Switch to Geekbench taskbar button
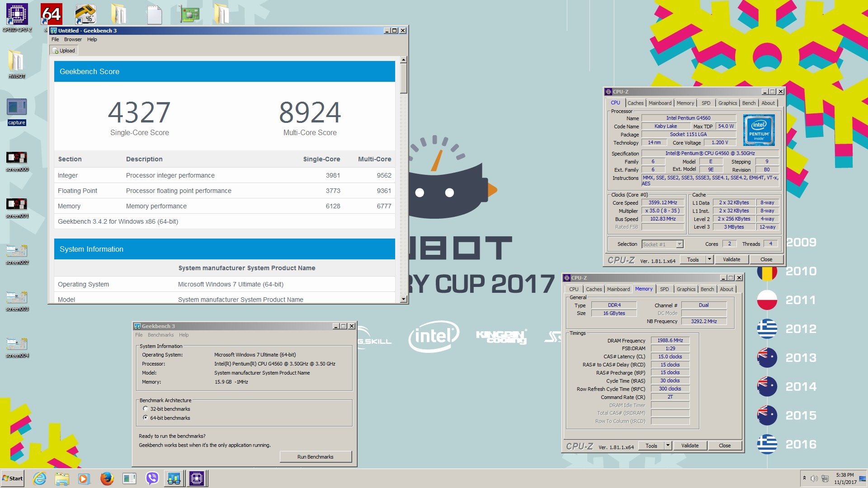Screen dimensions: 868x488 click(x=174, y=479)
